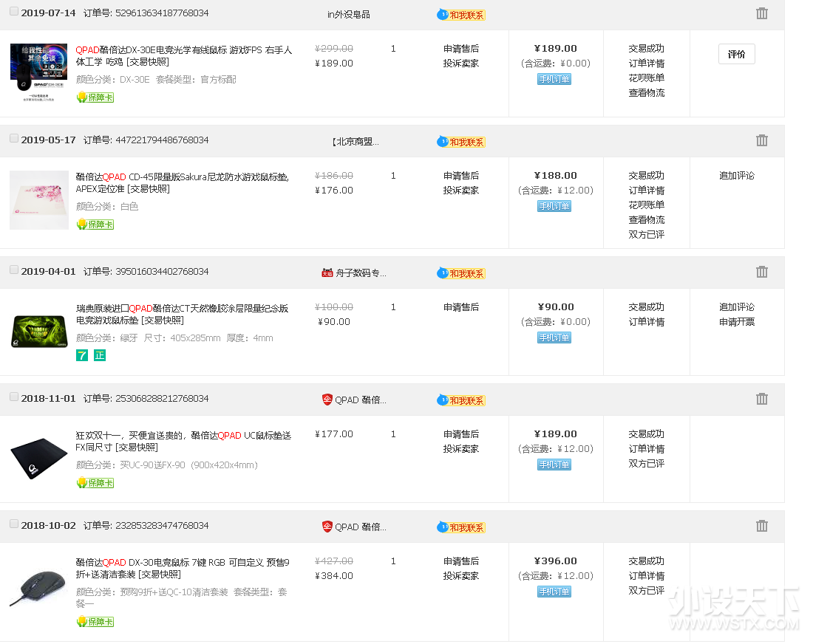Viewport: 813px width, 644px height.
Task: Open 和我联系 chat for 舟子数码 shop
Action: (460, 273)
